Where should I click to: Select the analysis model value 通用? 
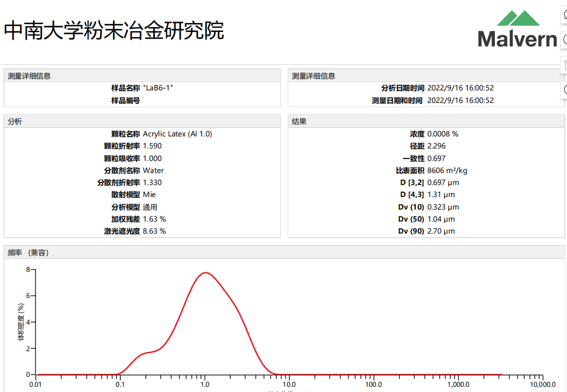tap(150, 207)
